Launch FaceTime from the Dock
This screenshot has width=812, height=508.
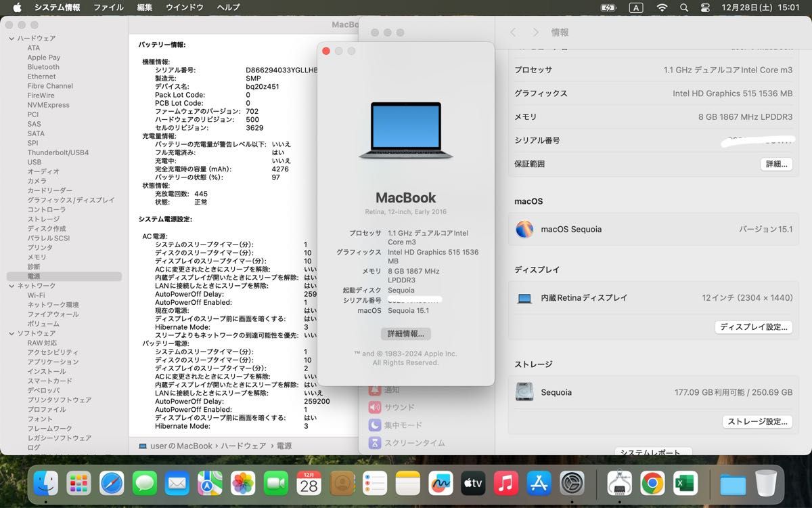click(276, 483)
